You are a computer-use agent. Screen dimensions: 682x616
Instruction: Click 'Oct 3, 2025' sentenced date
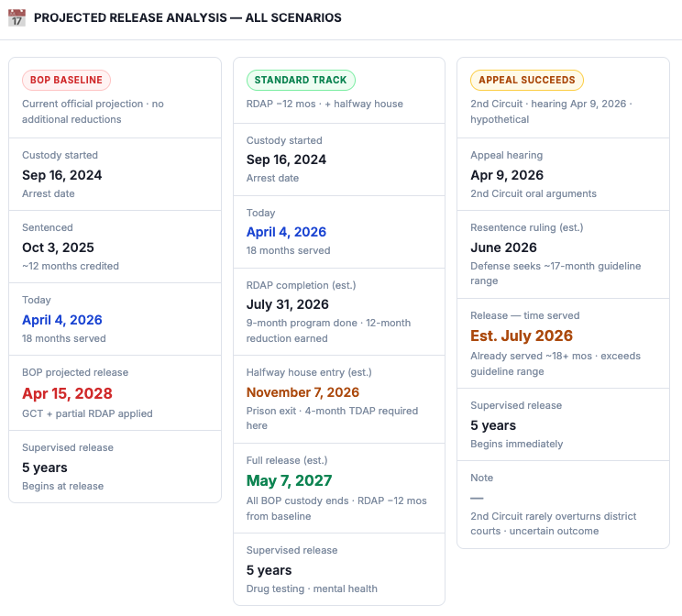[58, 247]
